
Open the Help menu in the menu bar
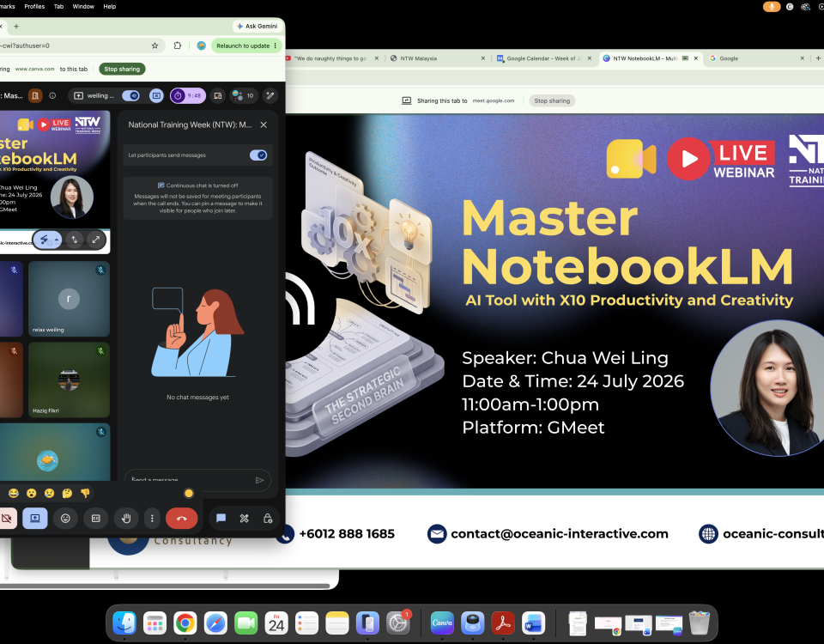[x=109, y=6]
